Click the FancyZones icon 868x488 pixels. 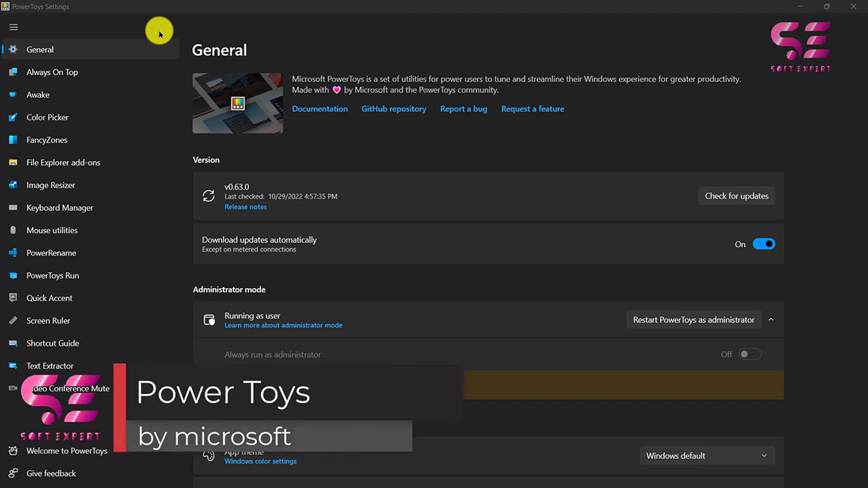point(13,140)
